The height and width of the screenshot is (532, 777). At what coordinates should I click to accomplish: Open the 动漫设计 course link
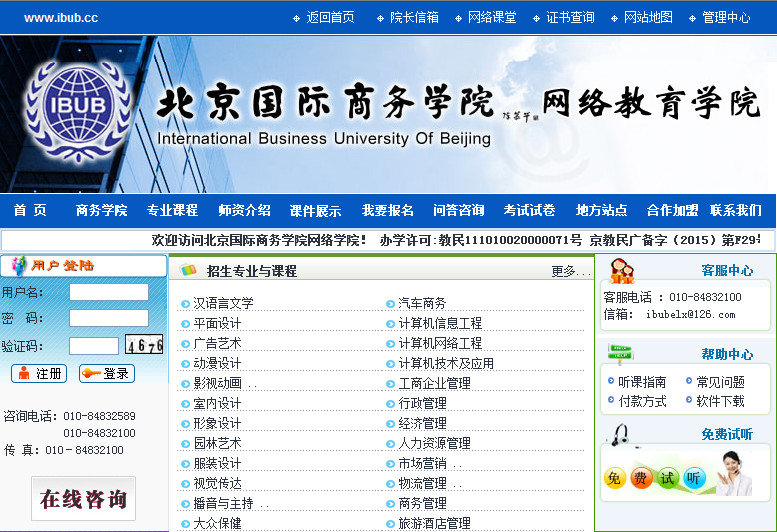217,363
